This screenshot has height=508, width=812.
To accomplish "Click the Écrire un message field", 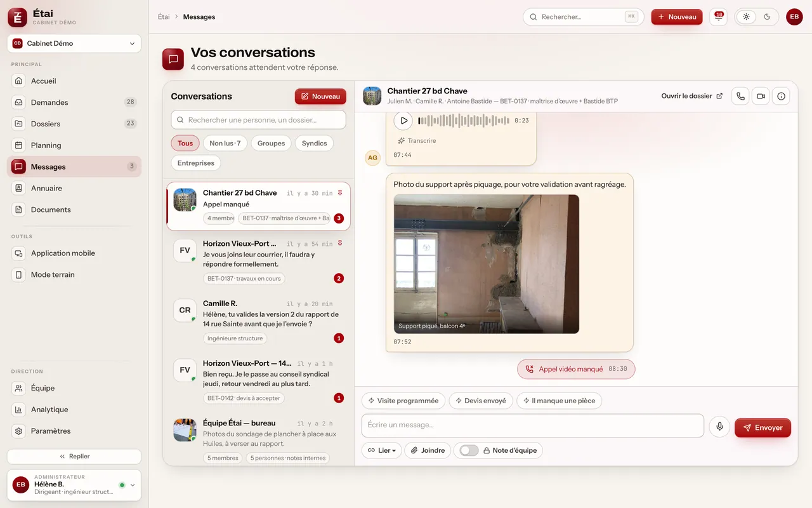I will pos(533,426).
